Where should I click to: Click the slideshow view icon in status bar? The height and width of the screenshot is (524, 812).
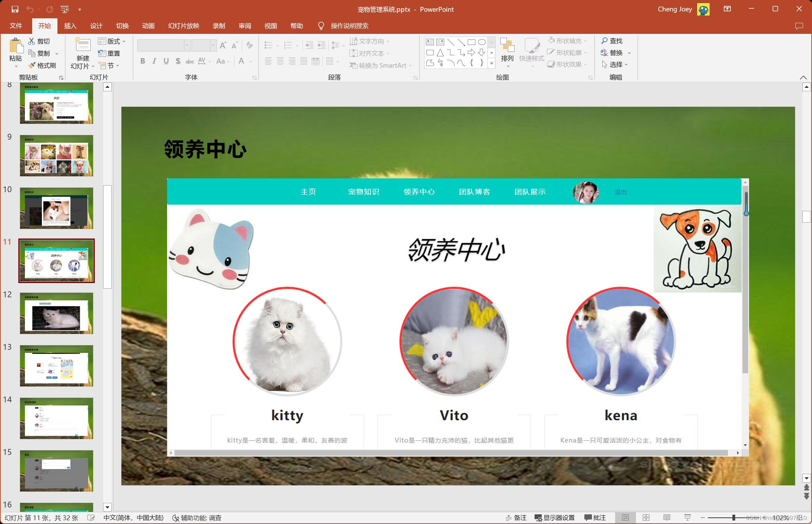coord(687,517)
